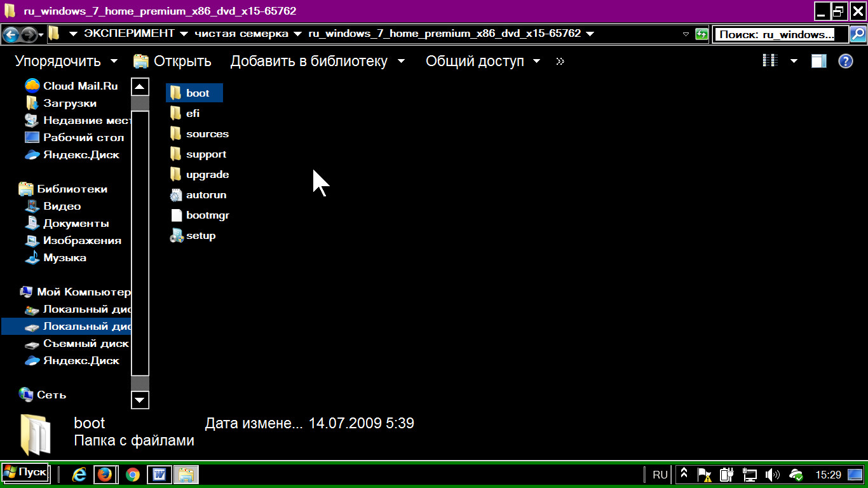The height and width of the screenshot is (488, 868).
Task: Click the search magnifier icon
Action: click(857, 34)
